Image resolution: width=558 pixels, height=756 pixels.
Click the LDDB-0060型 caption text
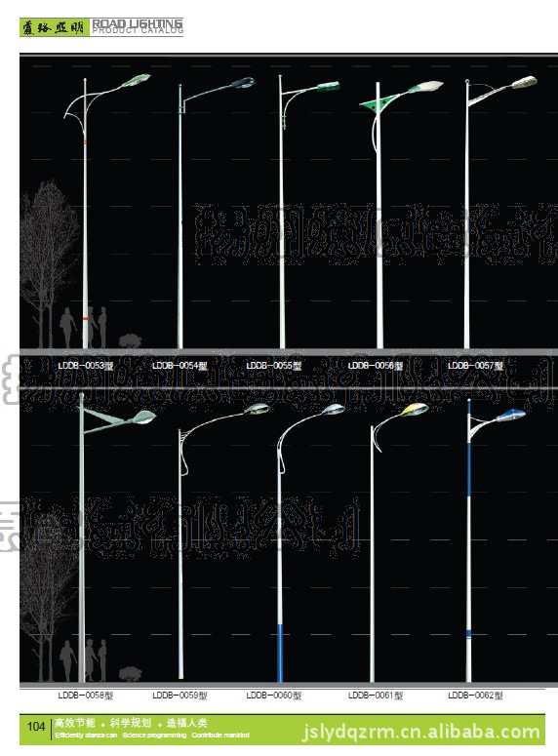[273, 696]
